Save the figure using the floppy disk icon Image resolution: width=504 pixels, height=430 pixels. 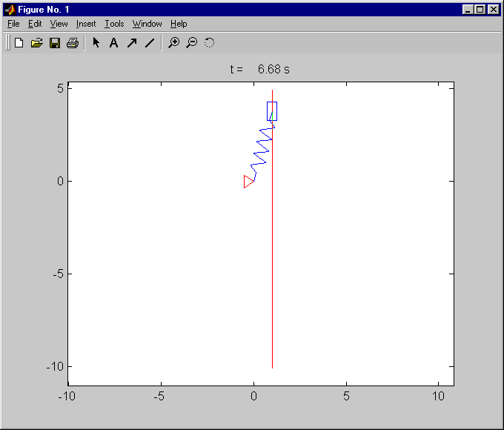tap(55, 43)
